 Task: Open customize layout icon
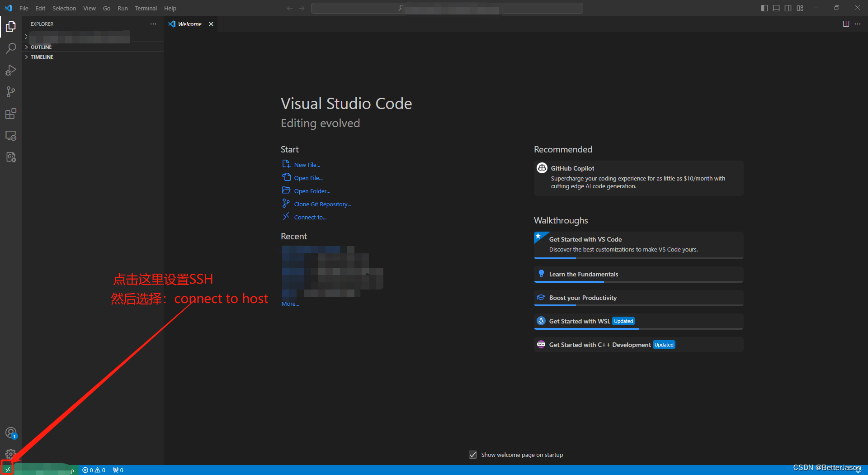[800, 8]
